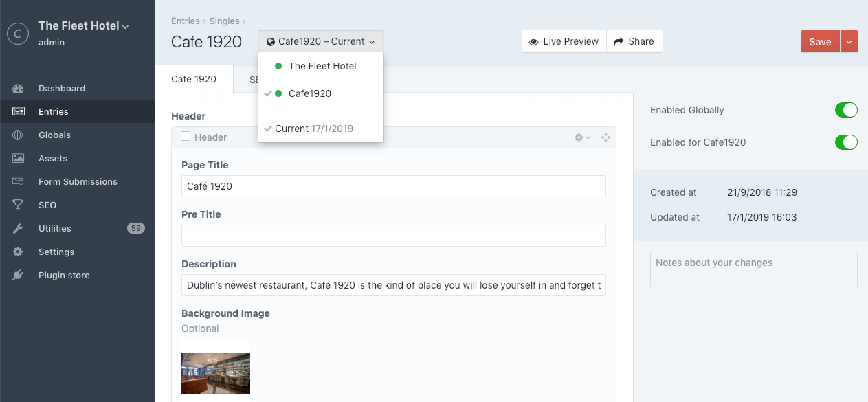Click the SEO trophy icon
The width and height of the screenshot is (868, 402).
[18, 205]
